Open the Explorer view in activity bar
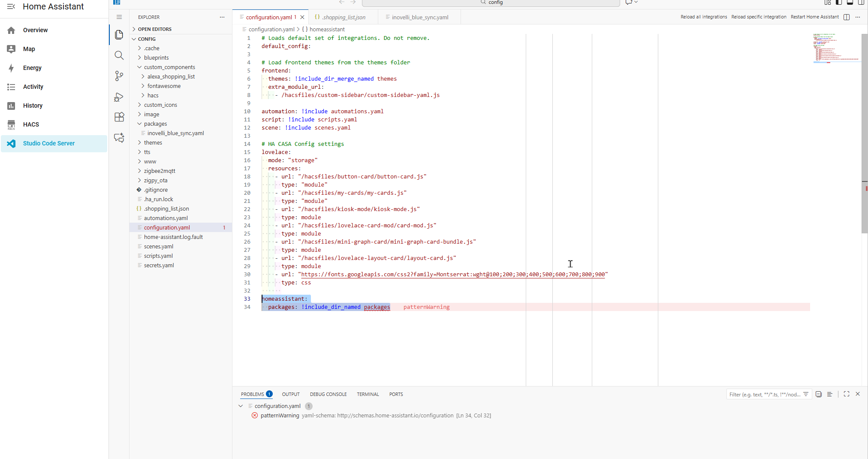This screenshot has height=459, width=868. tap(119, 35)
